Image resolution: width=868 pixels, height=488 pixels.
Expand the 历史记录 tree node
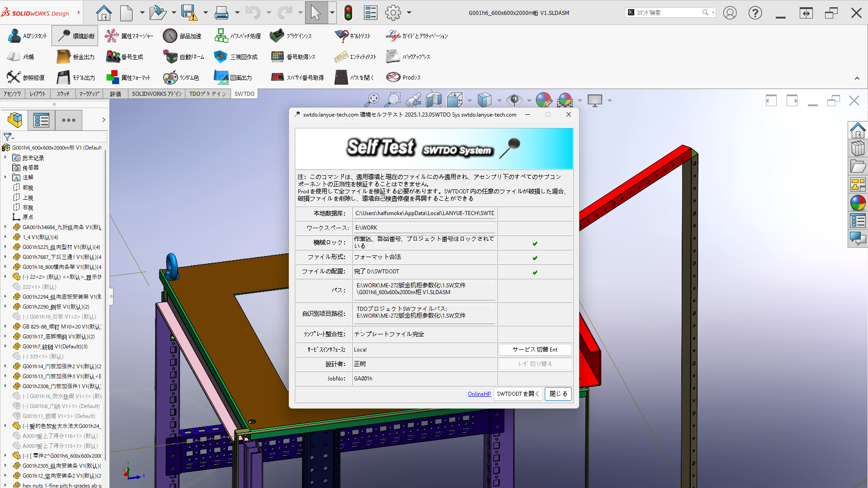[5, 158]
